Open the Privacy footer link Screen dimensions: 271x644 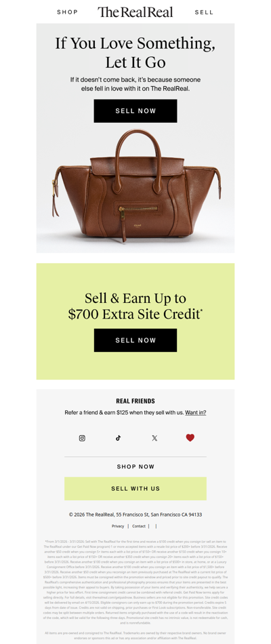point(118,526)
